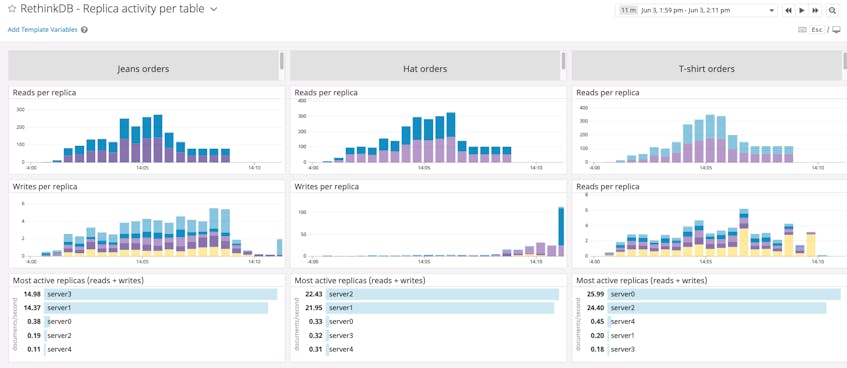Click the 11 m time span badge

click(628, 10)
